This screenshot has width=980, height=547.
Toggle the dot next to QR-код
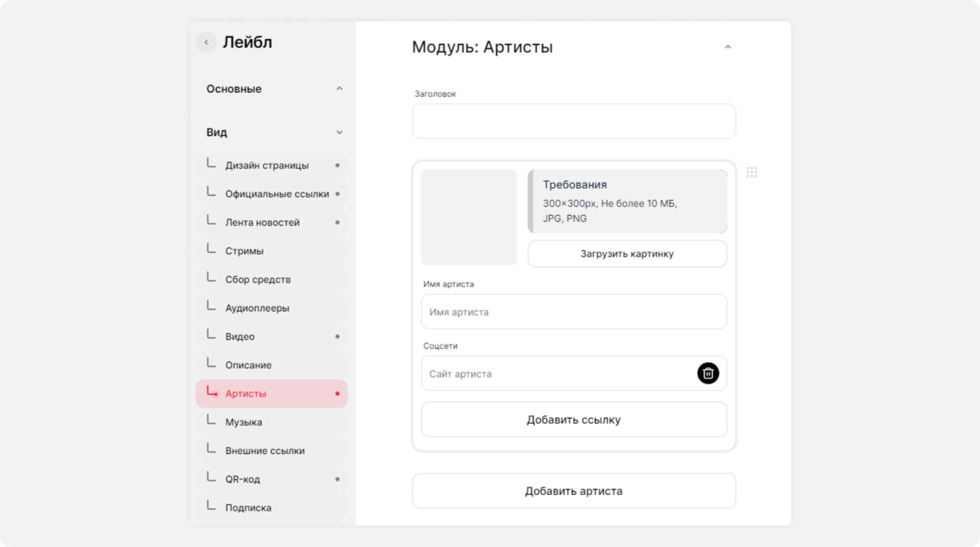pyautogui.click(x=337, y=479)
